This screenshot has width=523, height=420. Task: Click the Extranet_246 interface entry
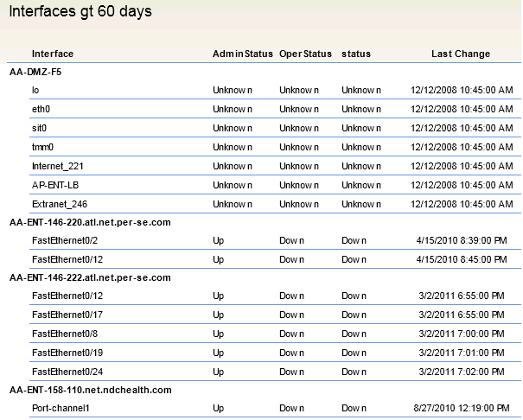click(x=60, y=204)
